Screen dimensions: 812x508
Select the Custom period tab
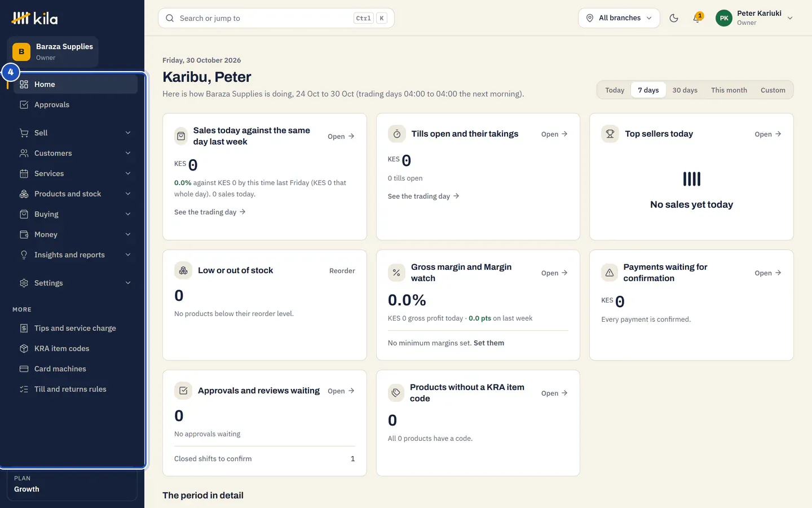[x=773, y=90]
